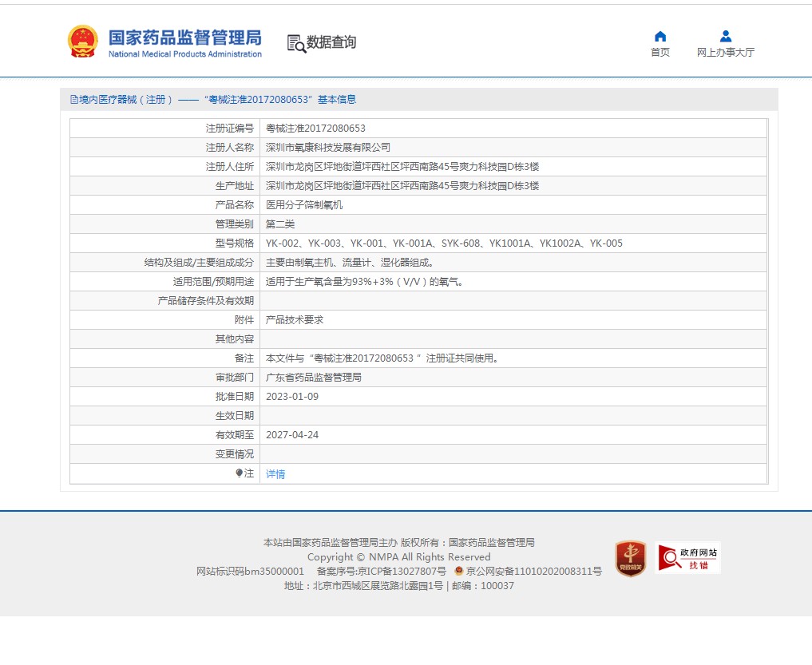Click the 适用于生产氧含量 usage text
The width and height of the screenshot is (812, 665).
[x=364, y=282]
